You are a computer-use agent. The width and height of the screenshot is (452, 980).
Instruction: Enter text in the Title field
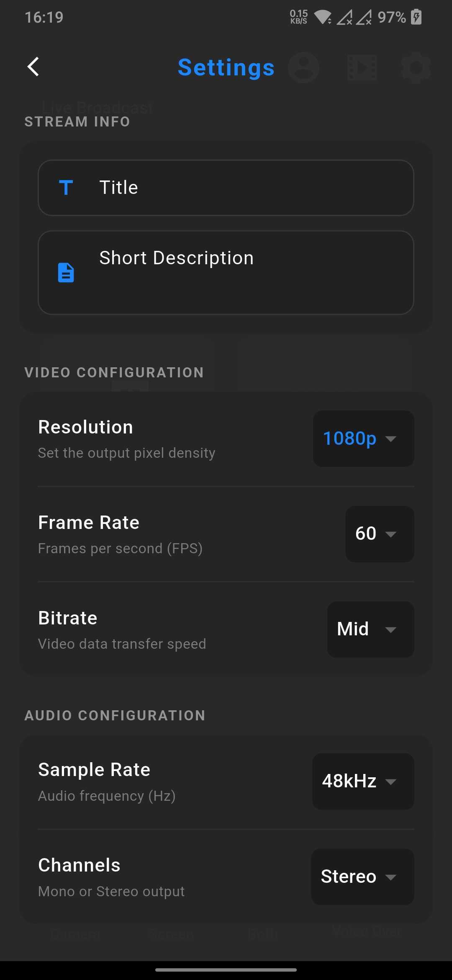[x=251, y=188]
